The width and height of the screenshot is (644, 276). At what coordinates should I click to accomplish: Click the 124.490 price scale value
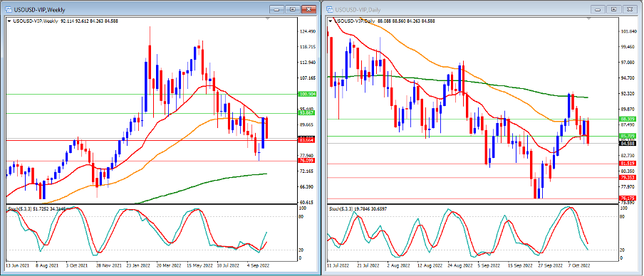pos(308,31)
